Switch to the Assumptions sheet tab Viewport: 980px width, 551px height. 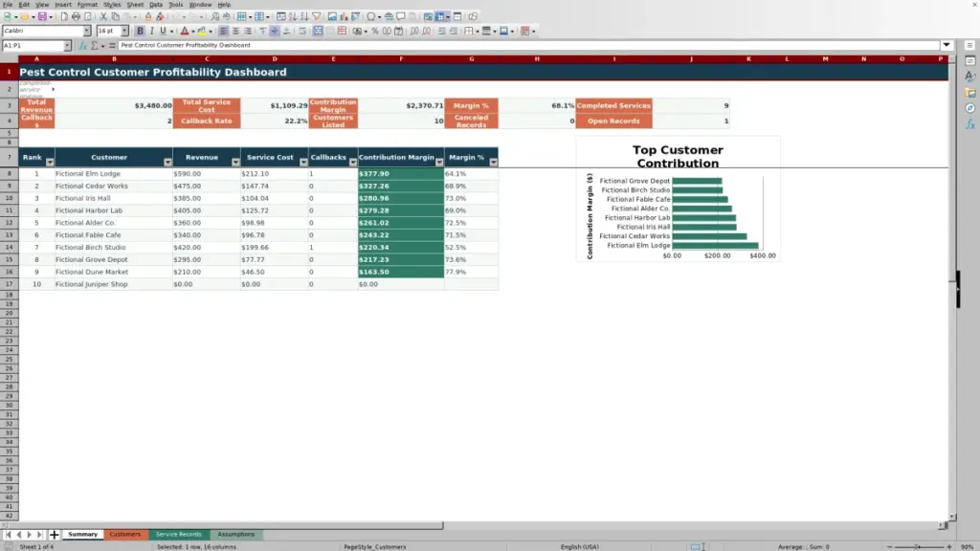[236, 535]
